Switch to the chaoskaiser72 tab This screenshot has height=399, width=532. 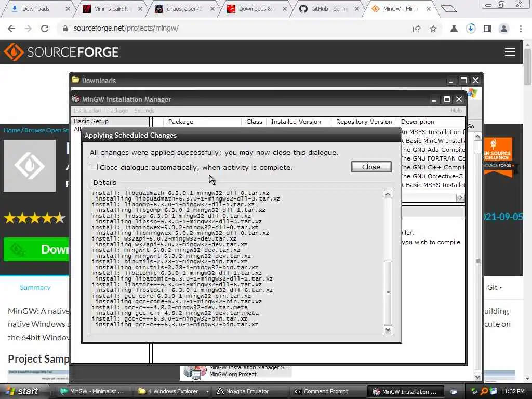click(x=184, y=9)
